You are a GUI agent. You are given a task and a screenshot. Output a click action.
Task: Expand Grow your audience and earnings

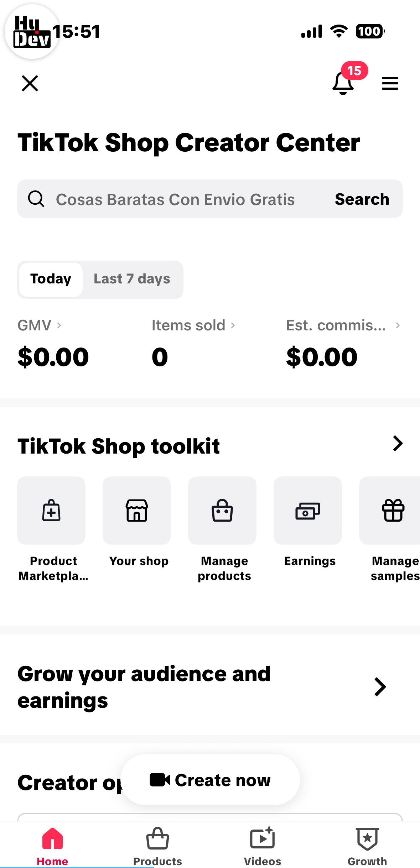coord(380,687)
